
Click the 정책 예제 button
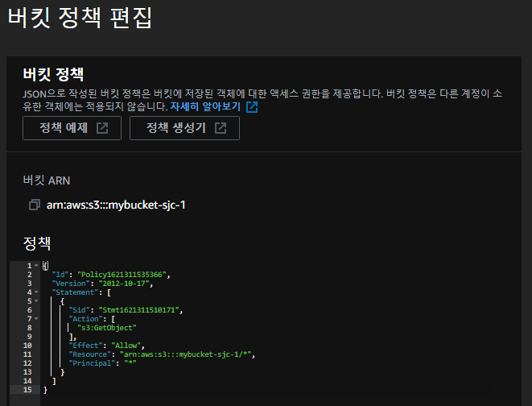pyautogui.click(x=72, y=128)
